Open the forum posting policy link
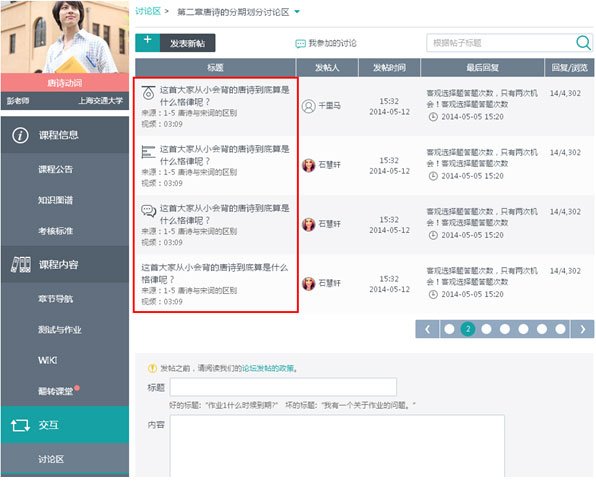The image size is (596, 481). point(268,368)
